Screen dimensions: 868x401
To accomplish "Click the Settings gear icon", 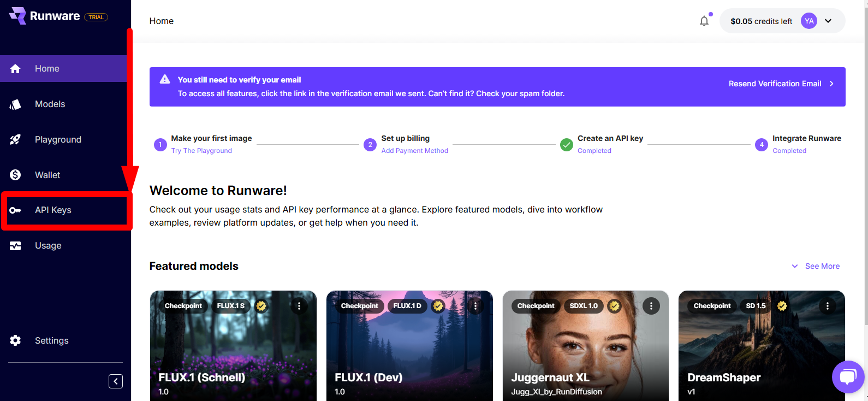I will [x=15, y=340].
